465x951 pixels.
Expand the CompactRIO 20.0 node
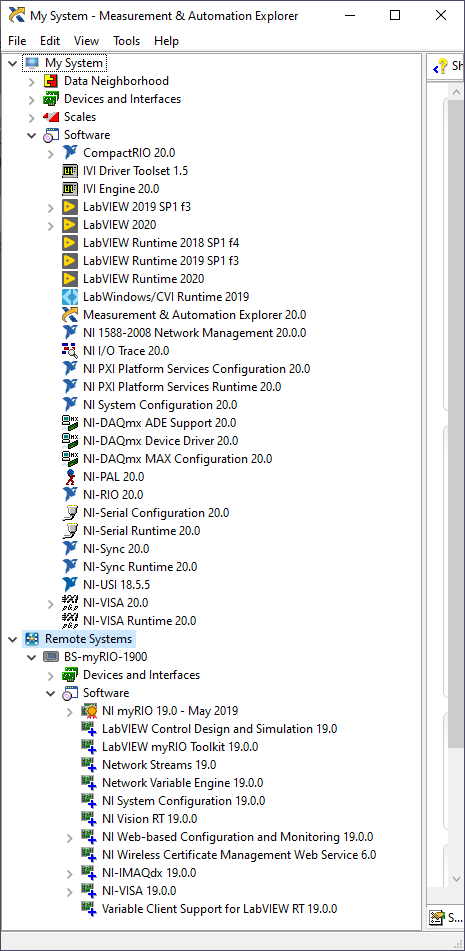pos(51,153)
